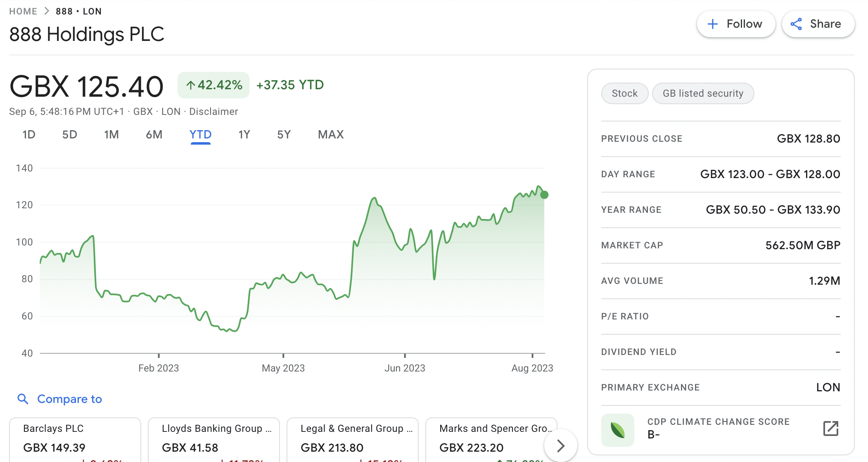868x462 pixels.
Task: Open the Legal & General Group card
Action: click(353, 440)
